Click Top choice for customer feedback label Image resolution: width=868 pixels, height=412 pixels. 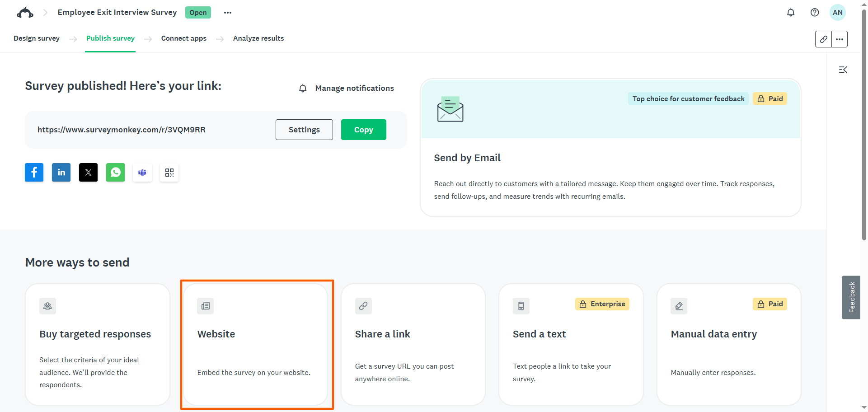(x=688, y=99)
